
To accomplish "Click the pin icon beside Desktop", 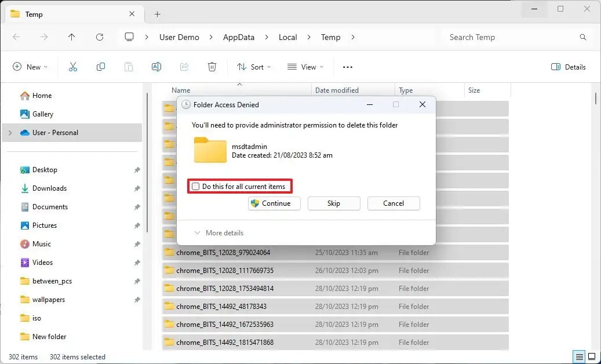I will pos(137,169).
